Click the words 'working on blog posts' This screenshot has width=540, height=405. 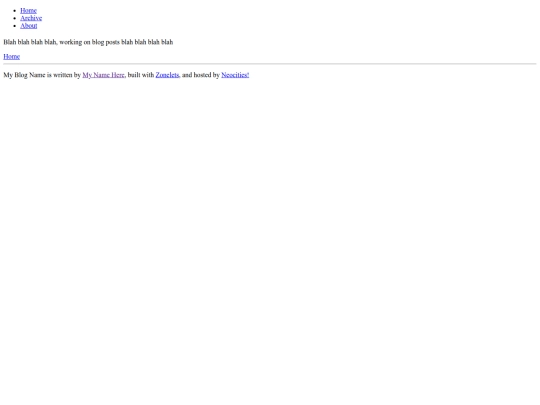[x=90, y=42]
